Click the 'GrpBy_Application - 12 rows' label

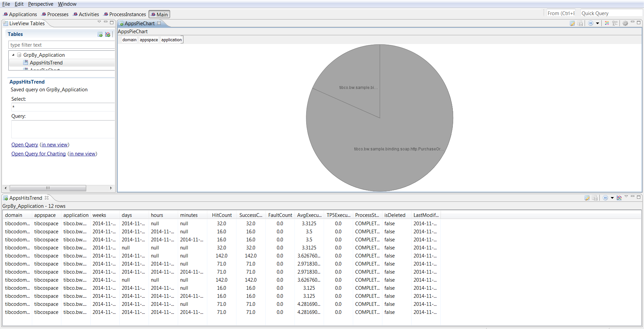pos(34,206)
